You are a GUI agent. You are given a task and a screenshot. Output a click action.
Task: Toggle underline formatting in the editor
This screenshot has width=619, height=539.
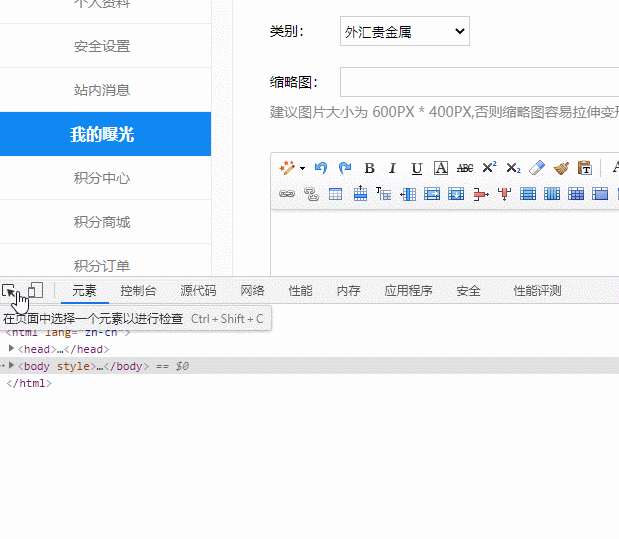416,168
